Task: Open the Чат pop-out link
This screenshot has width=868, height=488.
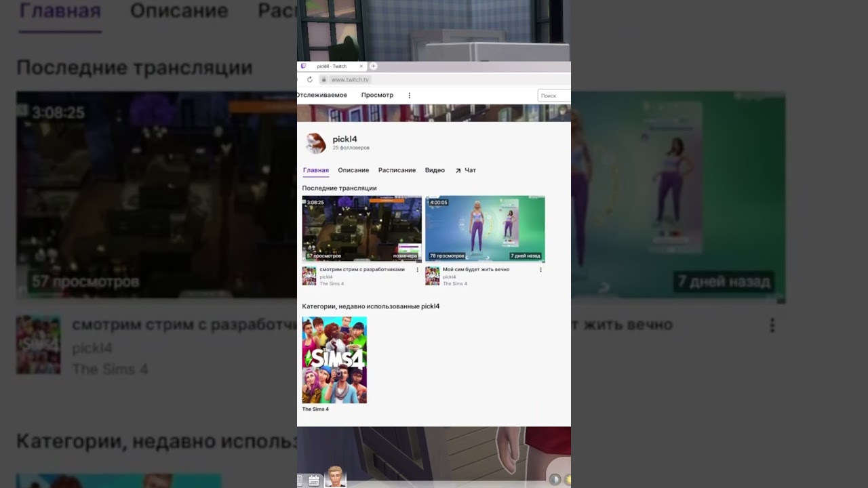Action: 470,170
